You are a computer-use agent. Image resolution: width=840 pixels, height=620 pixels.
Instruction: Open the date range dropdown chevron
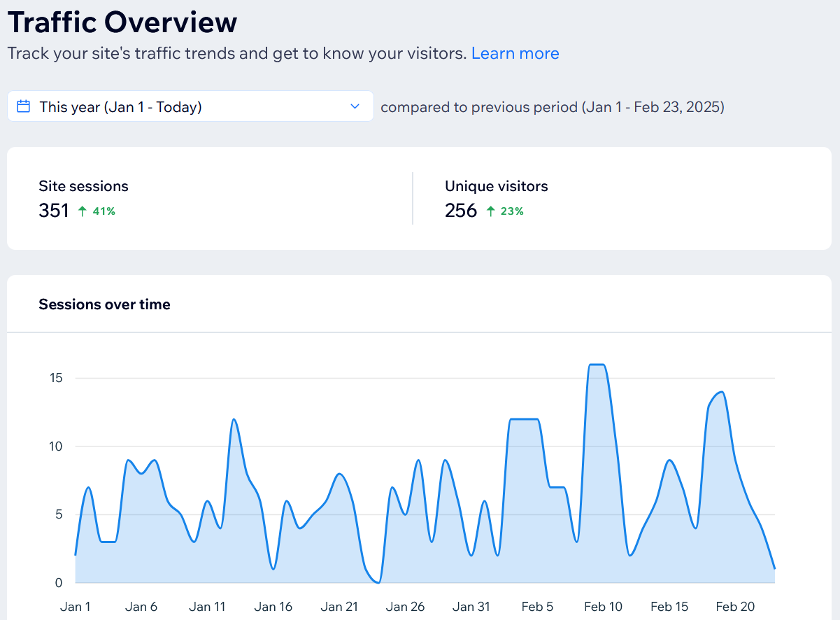coord(355,106)
